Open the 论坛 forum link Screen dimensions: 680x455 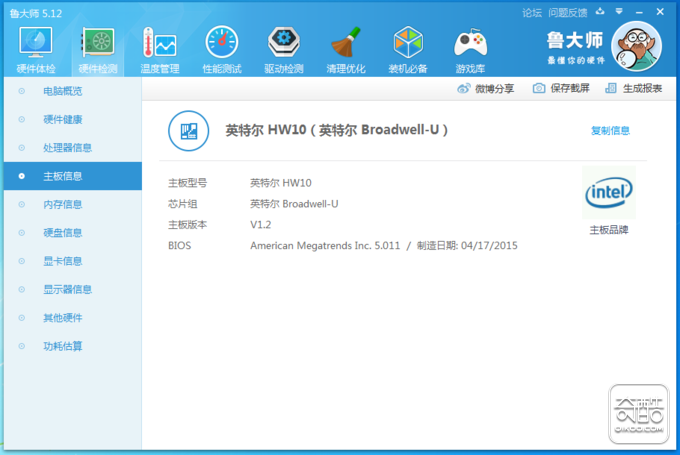coord(532,13)
